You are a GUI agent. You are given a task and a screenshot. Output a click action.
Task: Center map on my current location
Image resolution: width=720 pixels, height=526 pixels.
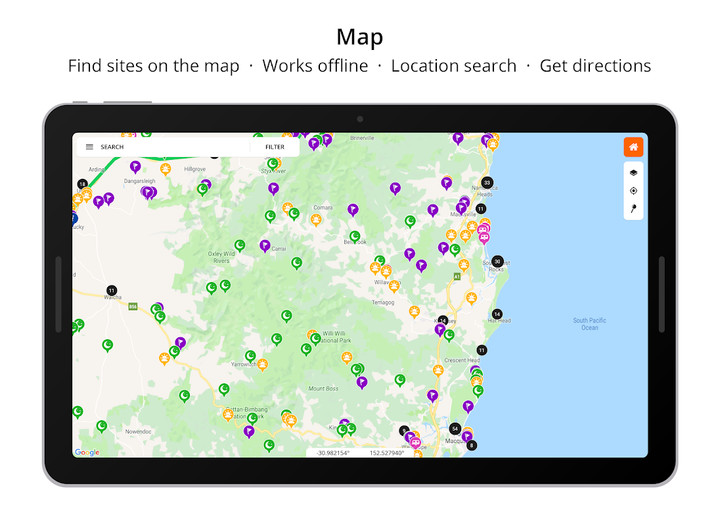coord(633,191)
